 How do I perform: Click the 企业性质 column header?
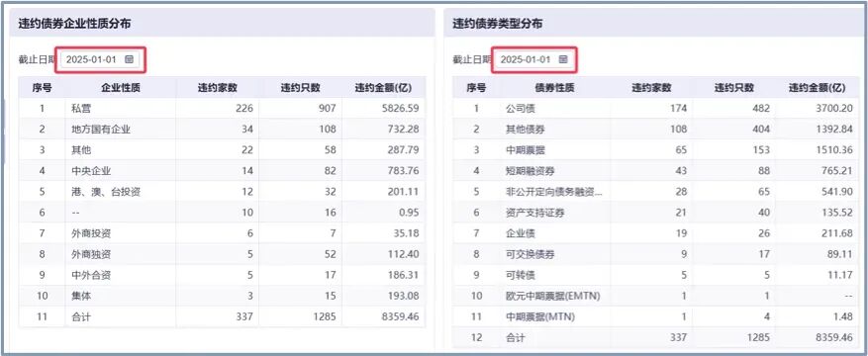coord(121,88)
